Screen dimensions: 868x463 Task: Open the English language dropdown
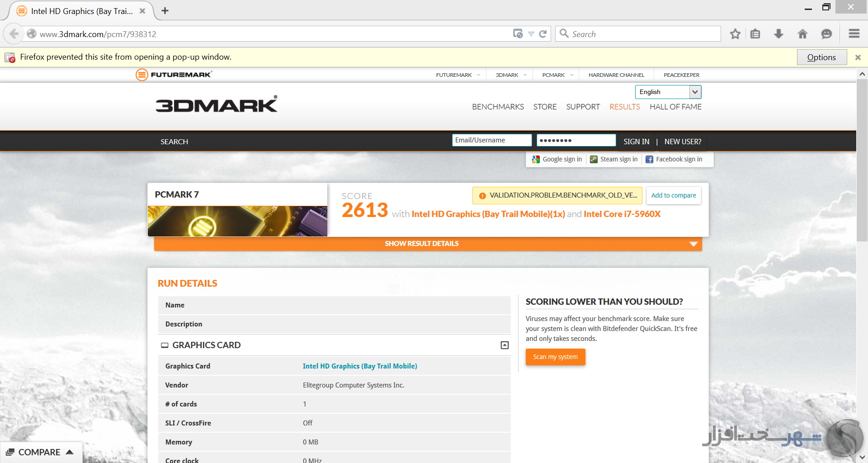coord(668,92)
